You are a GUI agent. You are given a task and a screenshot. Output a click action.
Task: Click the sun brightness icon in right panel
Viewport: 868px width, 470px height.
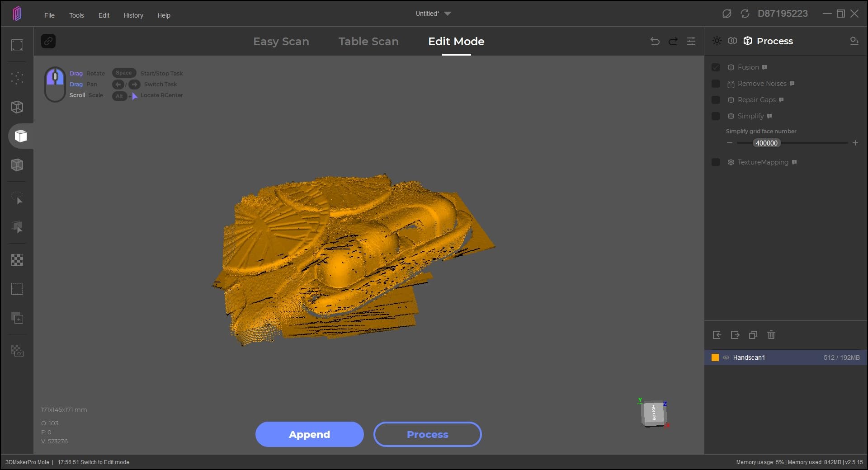717,41
